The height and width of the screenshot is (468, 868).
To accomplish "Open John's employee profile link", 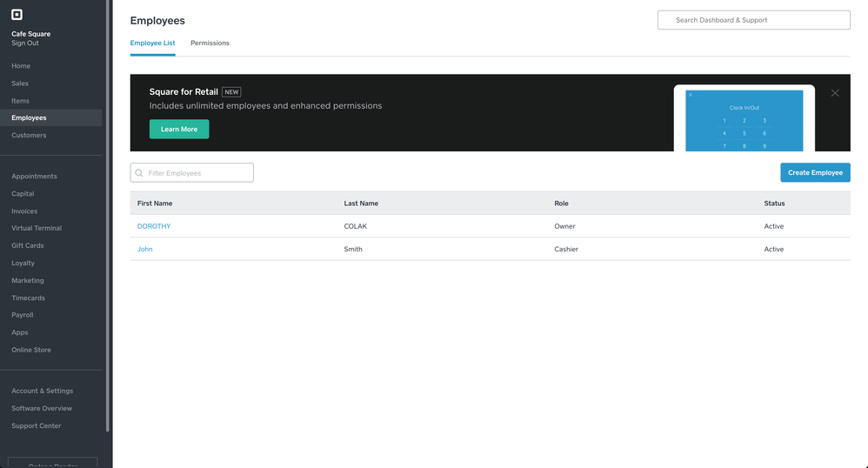I will click(x=144, y=249).
